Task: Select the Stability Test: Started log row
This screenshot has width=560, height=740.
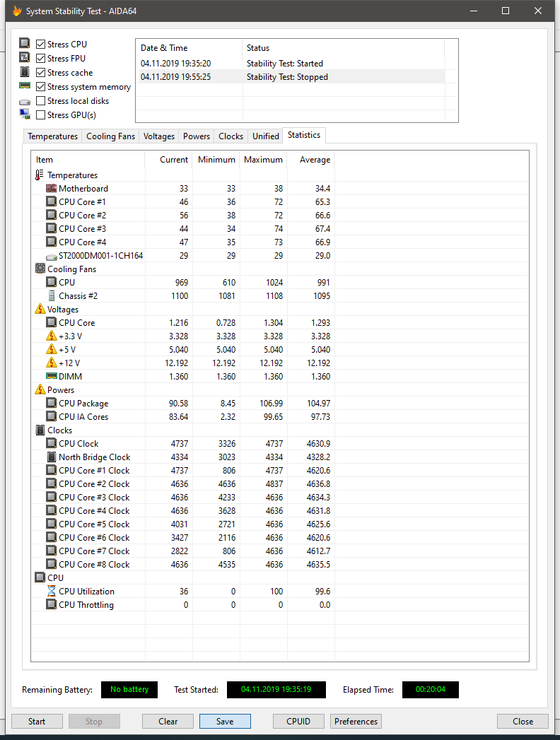Action: coord(291,63)
